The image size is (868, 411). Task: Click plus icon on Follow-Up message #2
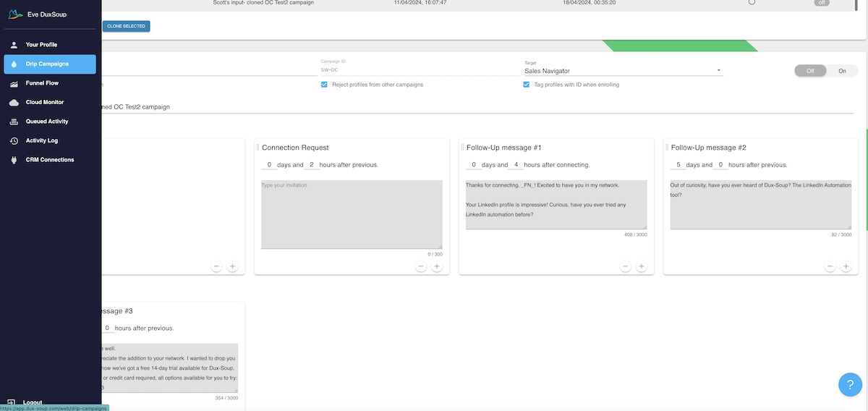(846, 266)
